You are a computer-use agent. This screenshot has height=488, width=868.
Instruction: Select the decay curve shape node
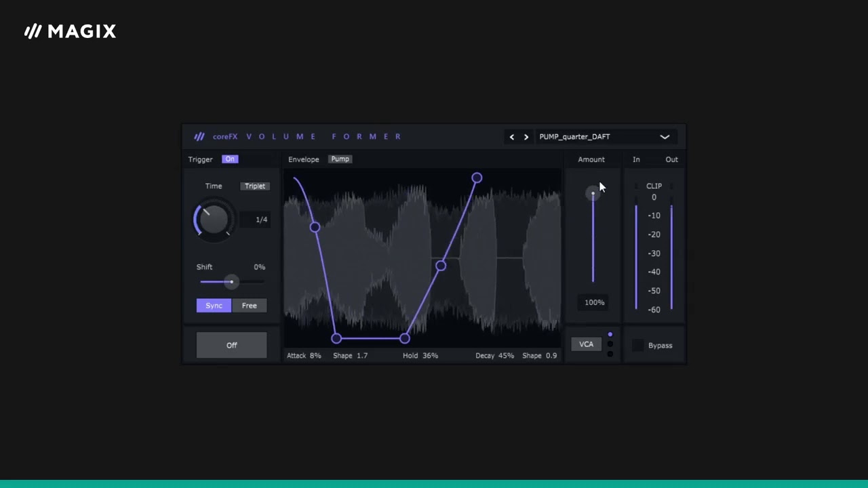[441, 266]
